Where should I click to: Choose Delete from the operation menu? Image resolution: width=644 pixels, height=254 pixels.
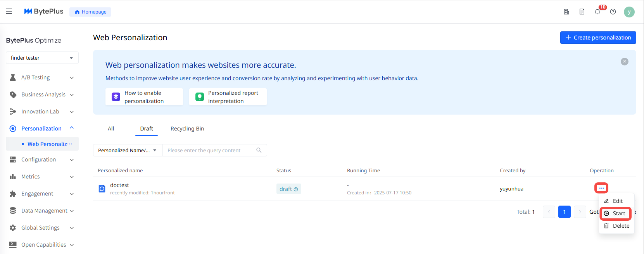tap(616, 226)
